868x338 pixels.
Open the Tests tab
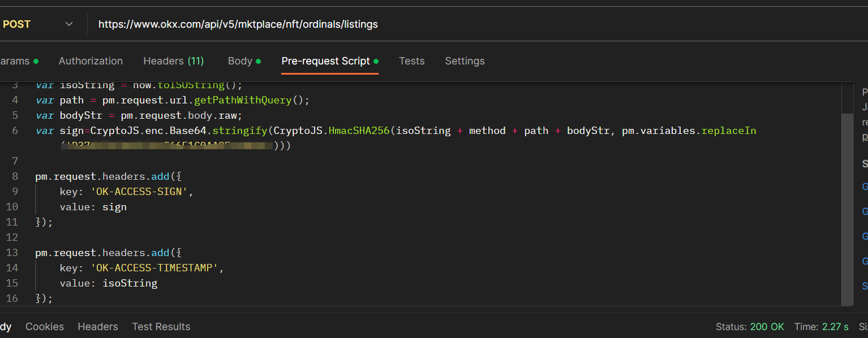click(x=411, y=61)
